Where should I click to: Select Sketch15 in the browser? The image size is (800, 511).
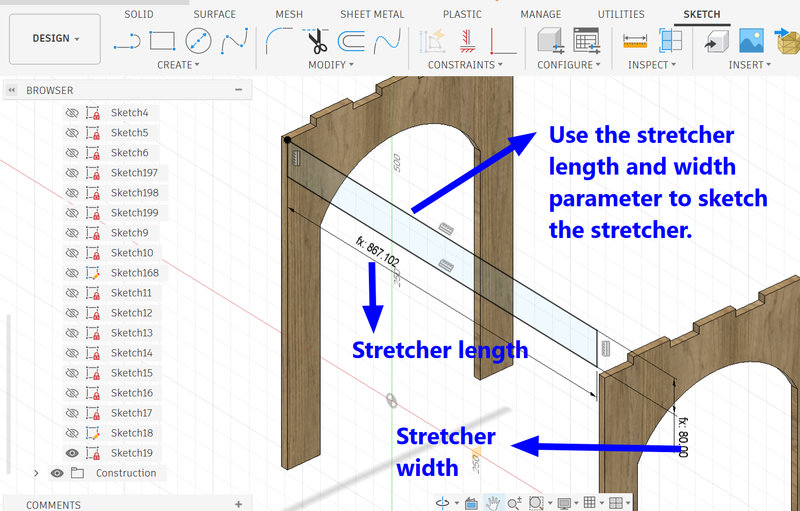coord(132,373)
